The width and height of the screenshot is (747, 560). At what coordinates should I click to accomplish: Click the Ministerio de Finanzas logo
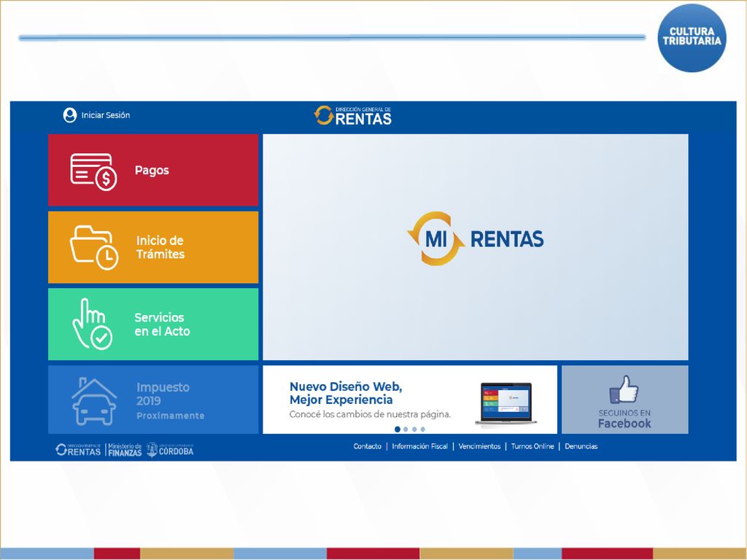pos(125,450)
